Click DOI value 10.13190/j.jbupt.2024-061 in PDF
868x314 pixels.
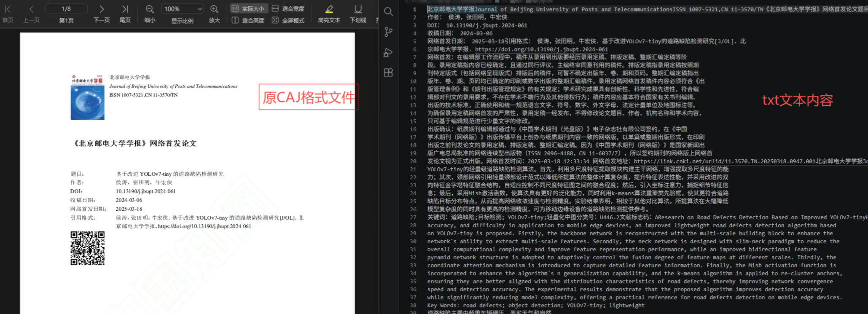click(146, 191)
